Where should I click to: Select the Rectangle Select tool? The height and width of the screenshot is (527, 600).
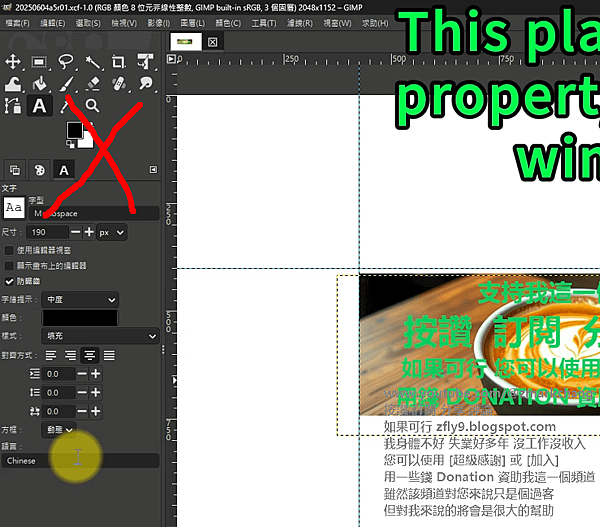point(39,62)
